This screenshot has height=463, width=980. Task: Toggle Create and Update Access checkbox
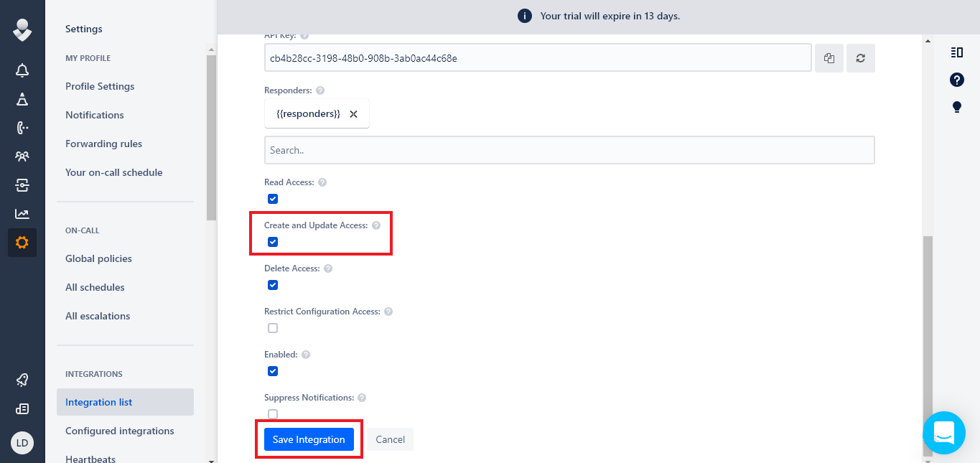[273, 242]
